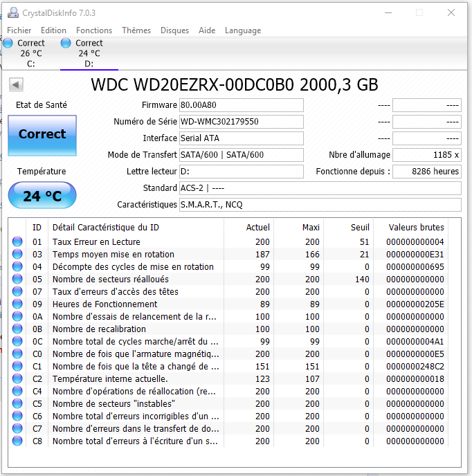Click status orb of ID C7 row
The width and height of the screenshot is (472, 476).
pyautogui.click(x=17, y=428)
